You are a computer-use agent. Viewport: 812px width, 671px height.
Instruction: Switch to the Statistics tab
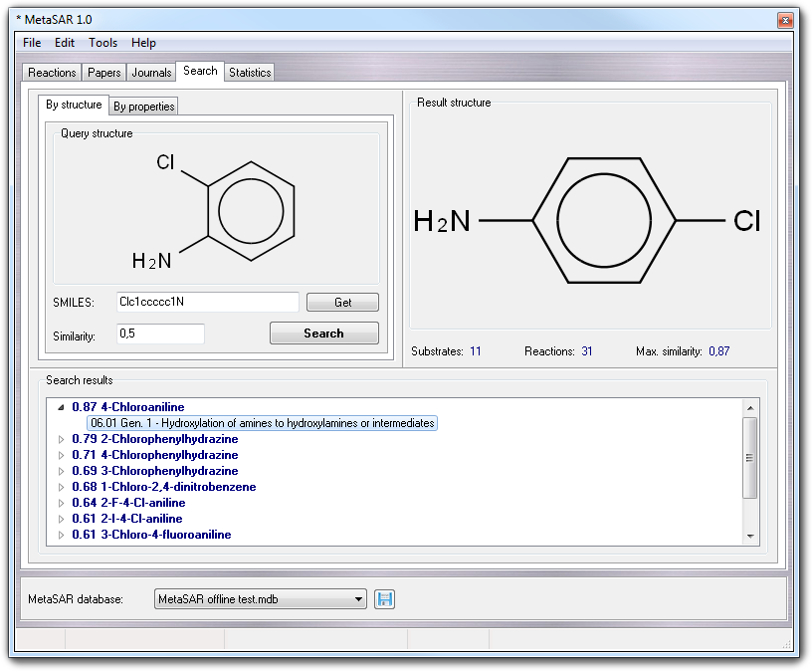(x=250, y=73)
